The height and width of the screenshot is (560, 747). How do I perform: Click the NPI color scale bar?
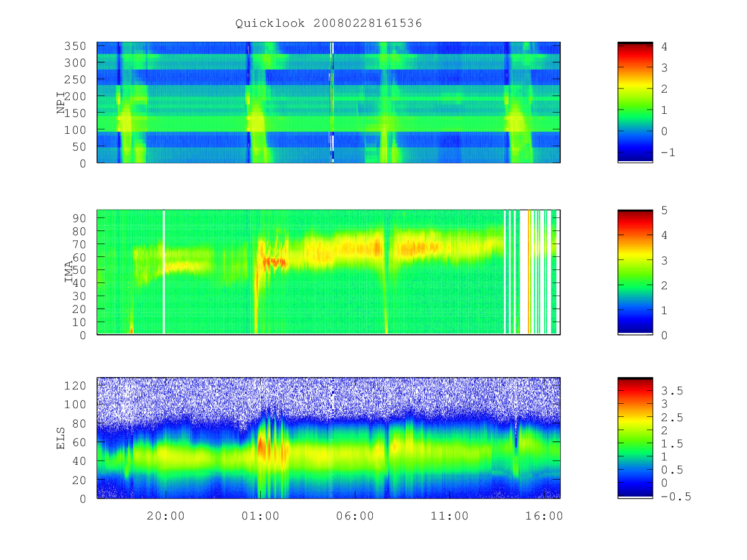[635, 102]
